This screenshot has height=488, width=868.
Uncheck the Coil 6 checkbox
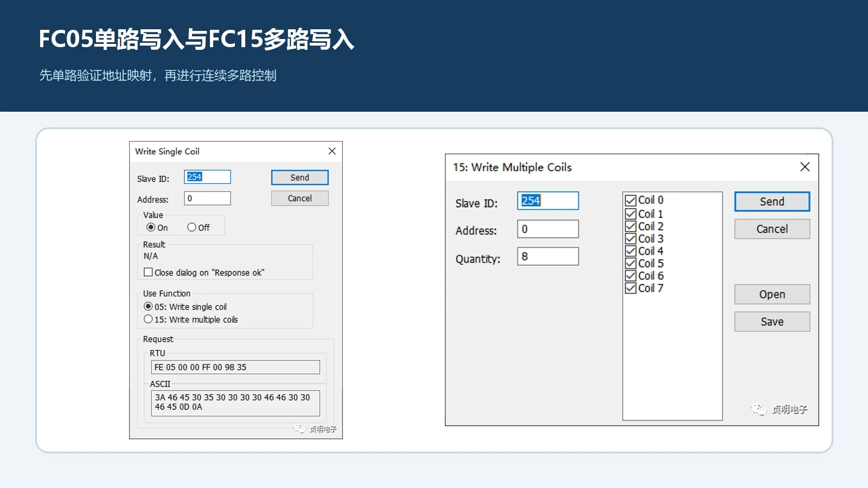(630, 275)
